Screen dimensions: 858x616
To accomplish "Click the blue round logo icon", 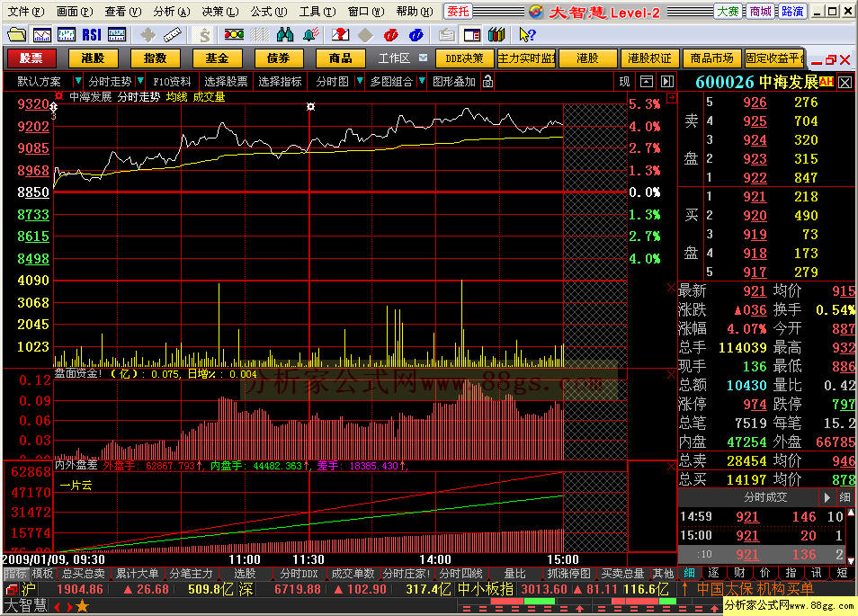I will 416,35.
